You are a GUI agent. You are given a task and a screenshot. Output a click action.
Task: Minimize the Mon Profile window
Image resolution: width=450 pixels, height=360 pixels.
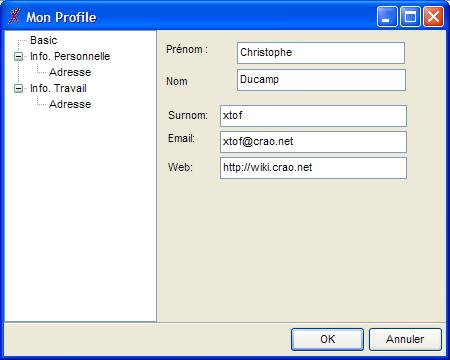387,16
